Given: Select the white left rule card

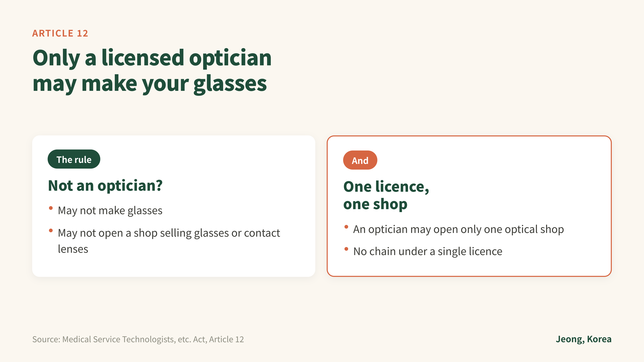Looking at the screenshot, I should click(x=174, y=206).
